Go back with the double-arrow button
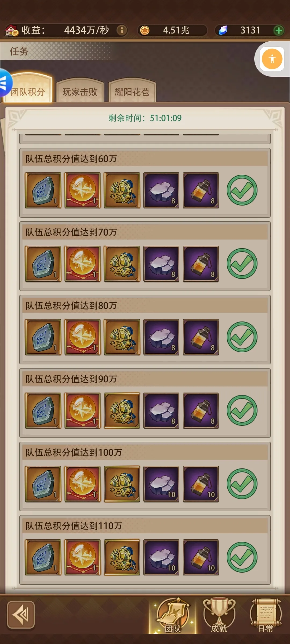The width and height of the screenshot is (290, 644). [21, 615]
